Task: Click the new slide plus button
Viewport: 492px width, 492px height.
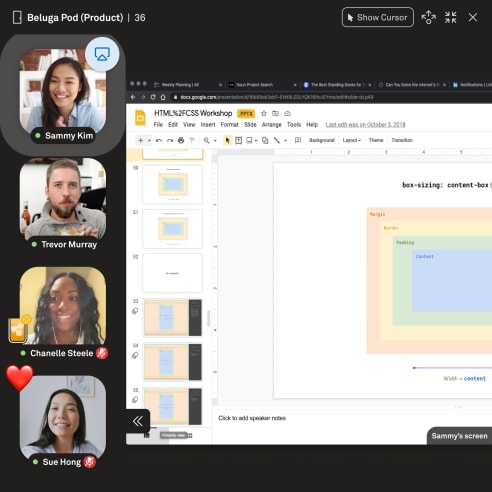Action: coord(141,140)
